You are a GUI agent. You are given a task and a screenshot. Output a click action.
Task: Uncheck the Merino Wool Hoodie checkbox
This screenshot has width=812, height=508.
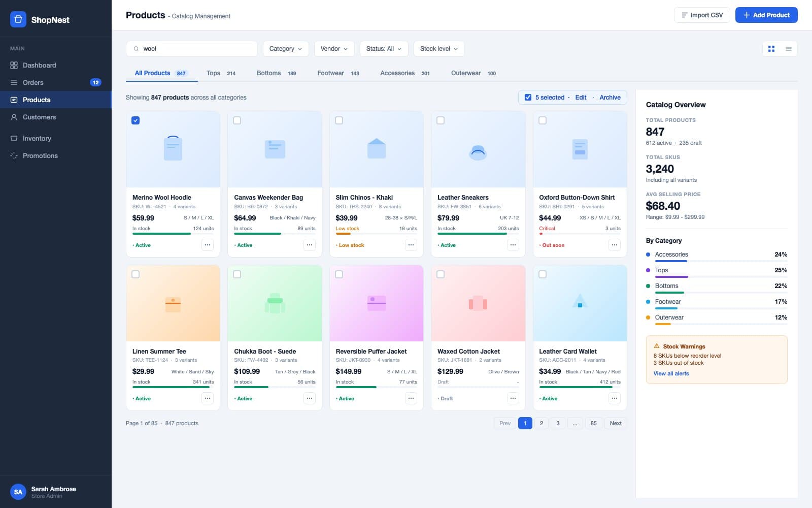click(136, 120)
